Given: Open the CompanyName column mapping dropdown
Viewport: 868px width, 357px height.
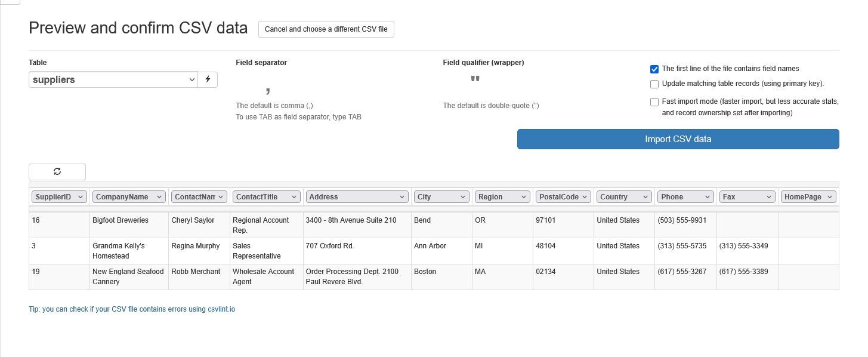Looking at the screenshot, I should click(129, 197).
